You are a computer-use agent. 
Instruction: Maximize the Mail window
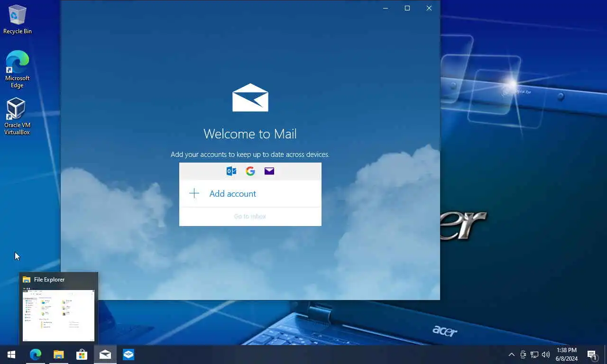(x=407, y=8)
